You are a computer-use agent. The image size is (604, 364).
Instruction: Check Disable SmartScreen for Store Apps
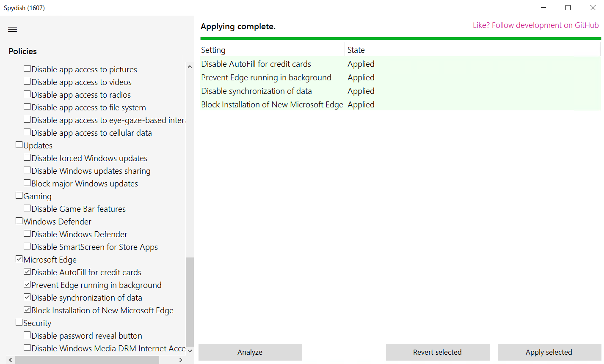click(27, 246)
